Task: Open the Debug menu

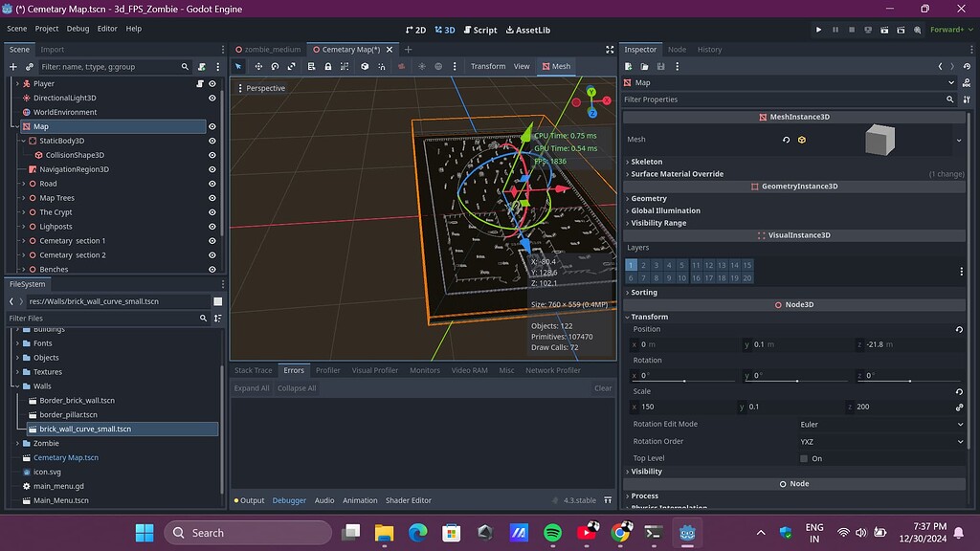Action: click(x=78, y=29)
